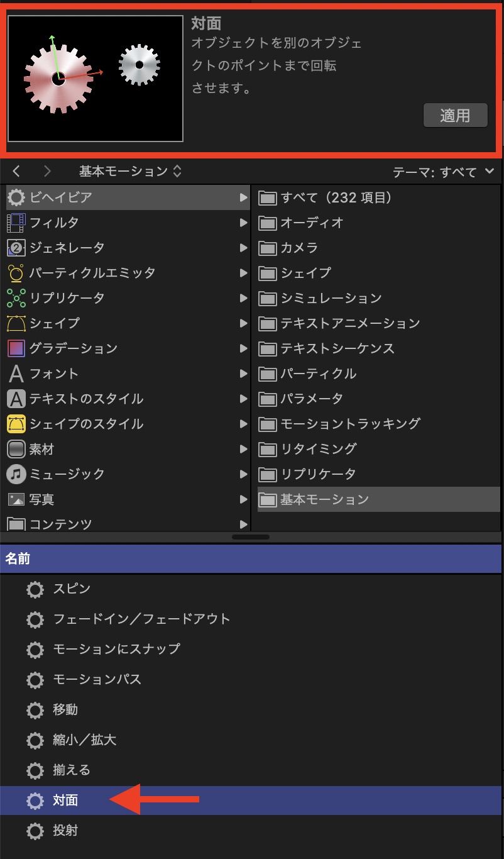Select the Replicators (リプリケータ) icon
The height and width of the screenshot is (859, 504).
tap(16, 298)
